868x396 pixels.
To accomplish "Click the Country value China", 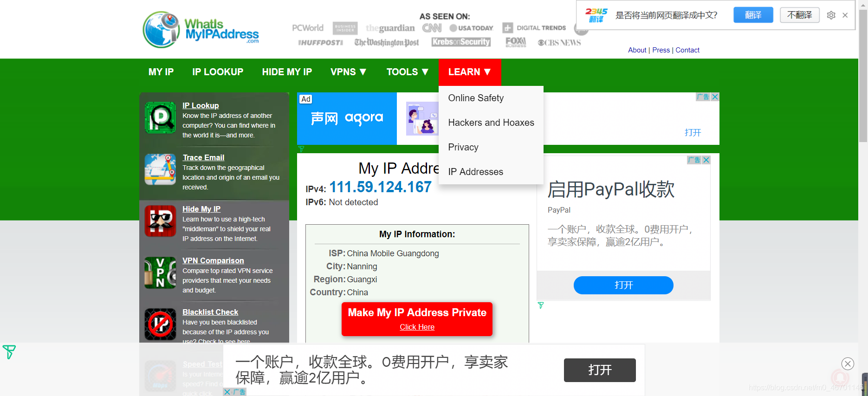I will click(x=357, y=292).
